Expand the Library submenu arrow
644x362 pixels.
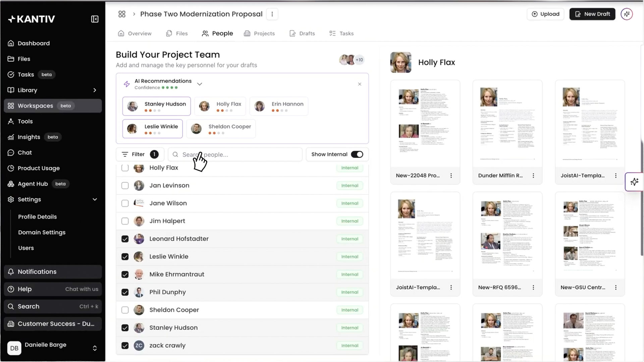point(95,90)
